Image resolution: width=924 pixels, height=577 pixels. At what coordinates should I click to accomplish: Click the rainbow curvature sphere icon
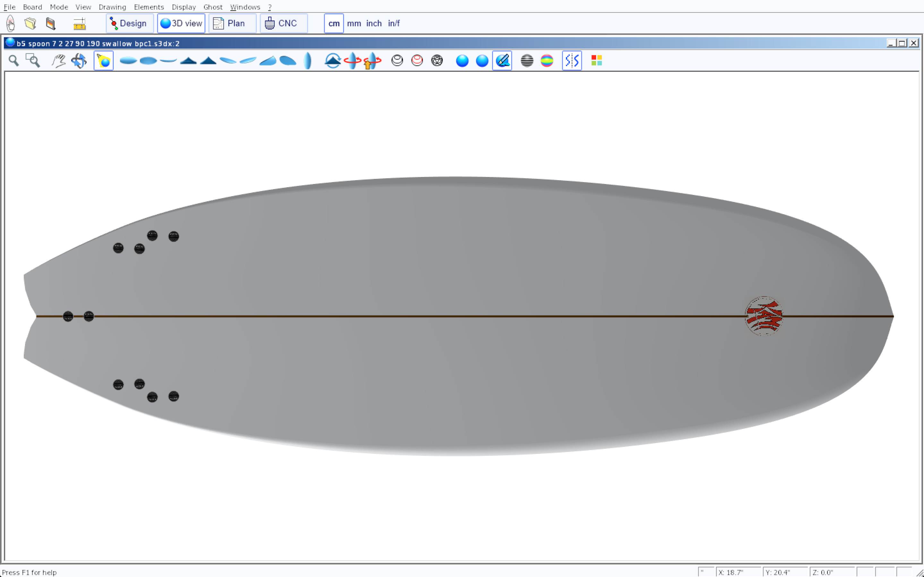tap(547, 61)
